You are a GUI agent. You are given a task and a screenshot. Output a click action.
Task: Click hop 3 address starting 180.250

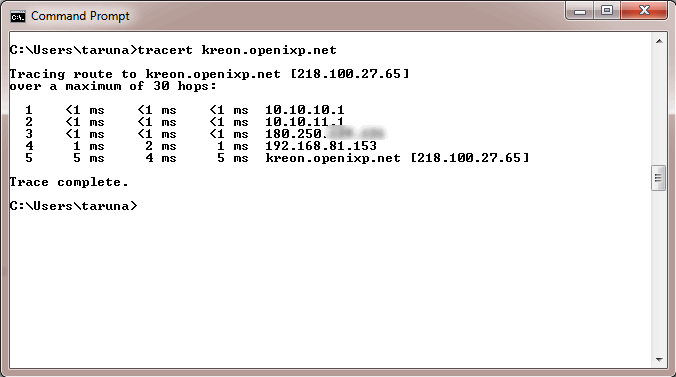pyautogui.click(x=324, y=134)
